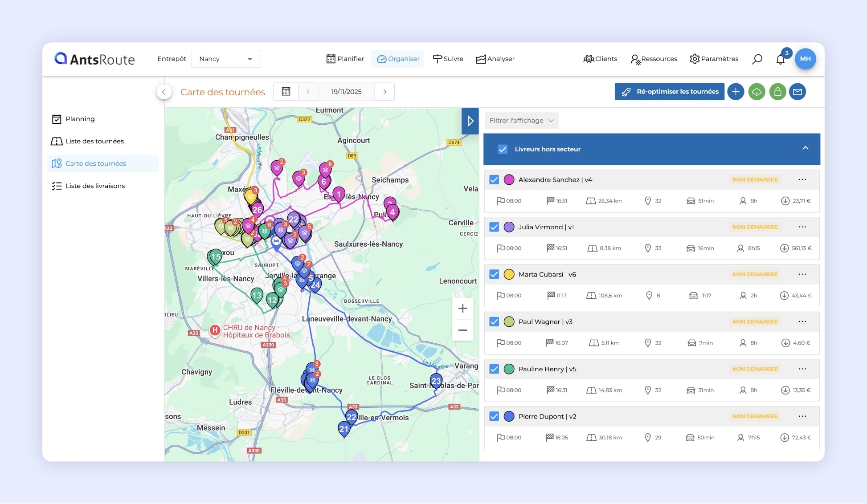Click the blue plus icon near Ré-optimiser
867x504 pixels.
[736, 92]
